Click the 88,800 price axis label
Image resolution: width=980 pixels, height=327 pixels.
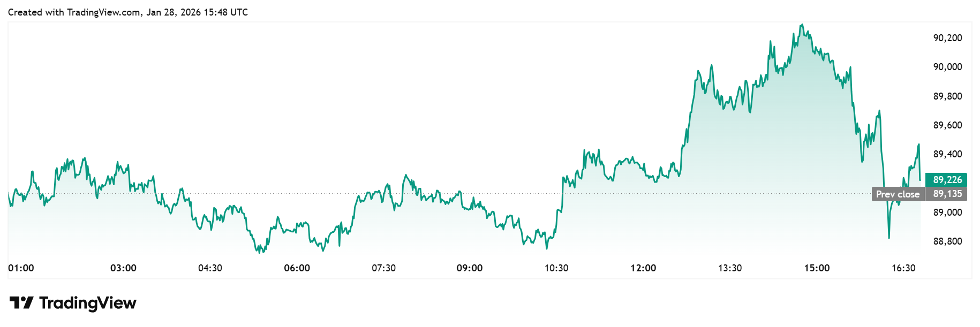pos(947,241)
